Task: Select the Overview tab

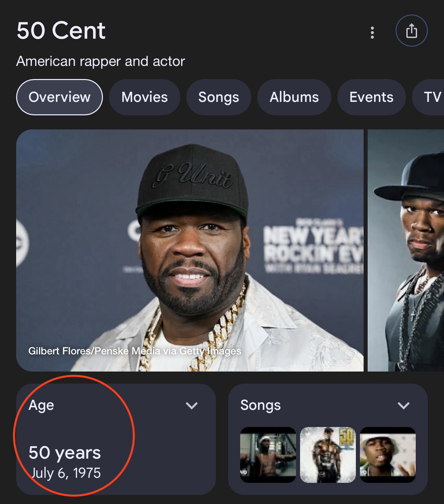Action: click(x=60, y=97)
